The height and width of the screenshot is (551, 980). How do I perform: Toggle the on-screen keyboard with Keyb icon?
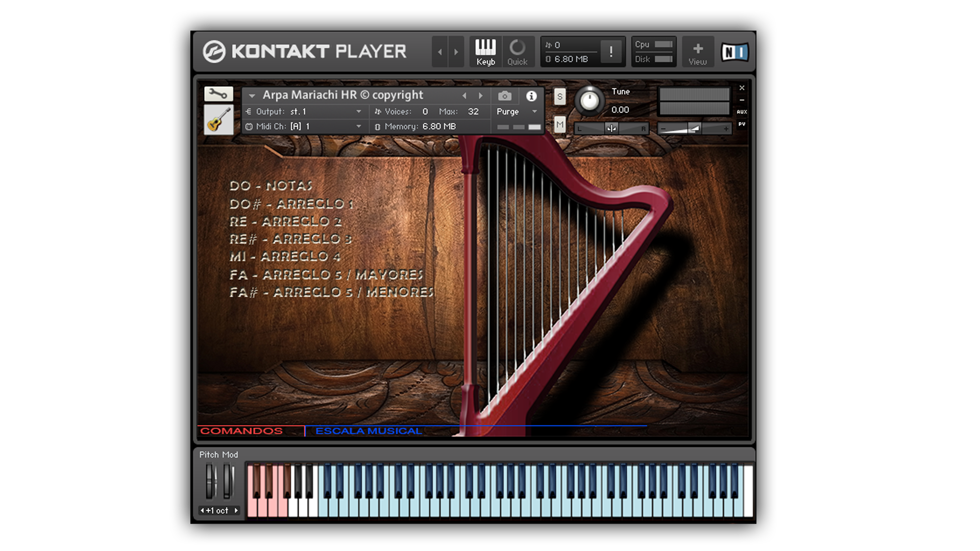click(x=485, y=52)
